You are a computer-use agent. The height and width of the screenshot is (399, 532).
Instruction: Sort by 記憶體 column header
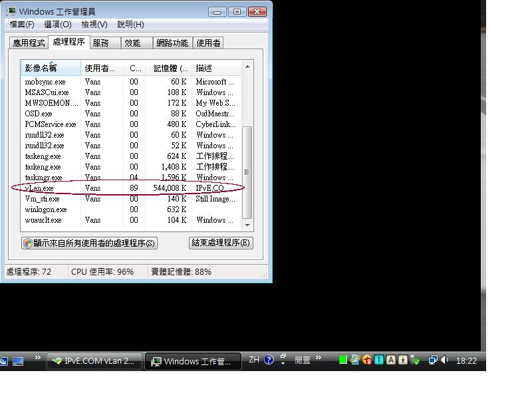[169, 68]
